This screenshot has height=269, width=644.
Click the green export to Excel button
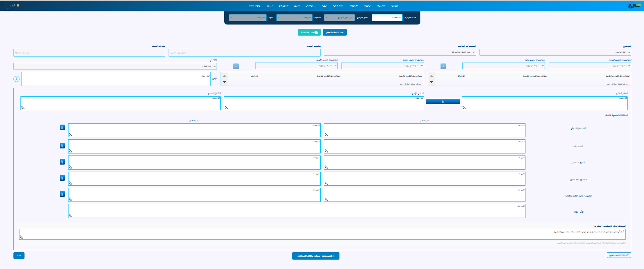tap(309, 32)
